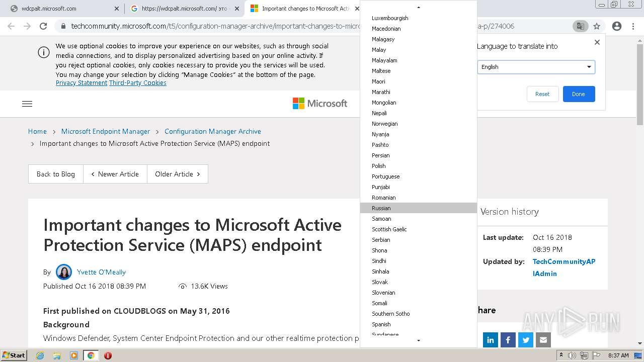Open the Windows Start menu
The image size is (644, 362).
point(14,355)
